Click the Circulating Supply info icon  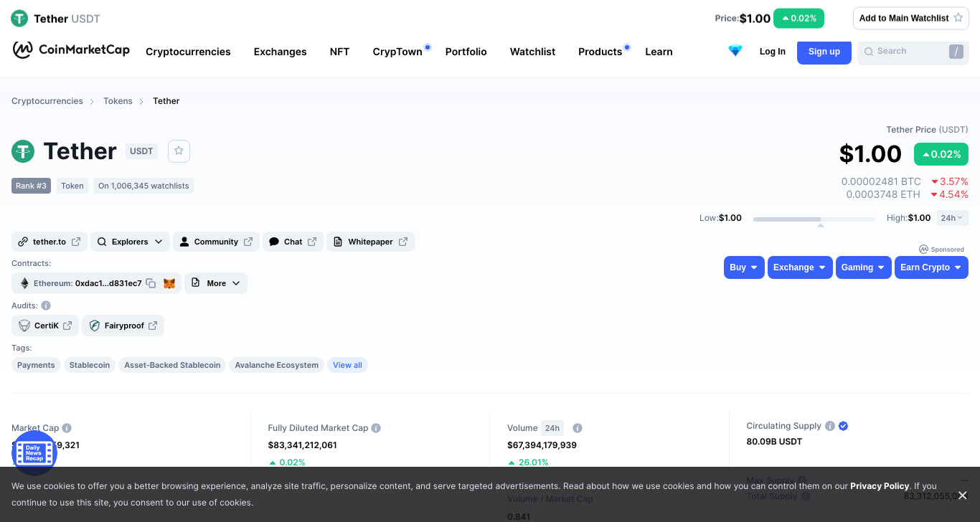tap(830, 426)
